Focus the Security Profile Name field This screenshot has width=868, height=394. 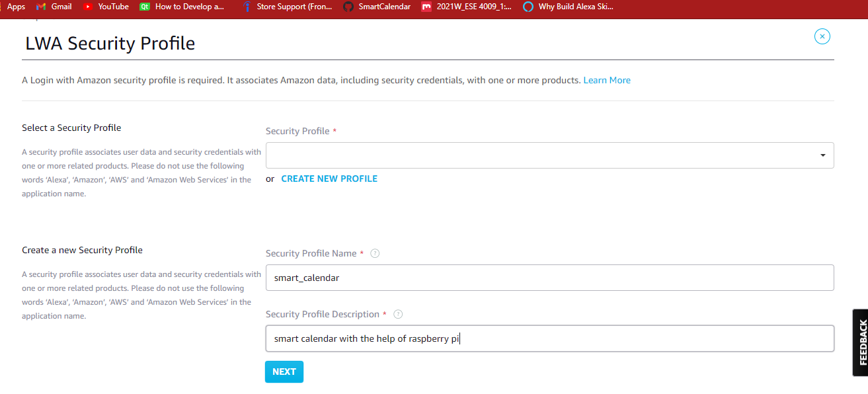pos(549,278)
